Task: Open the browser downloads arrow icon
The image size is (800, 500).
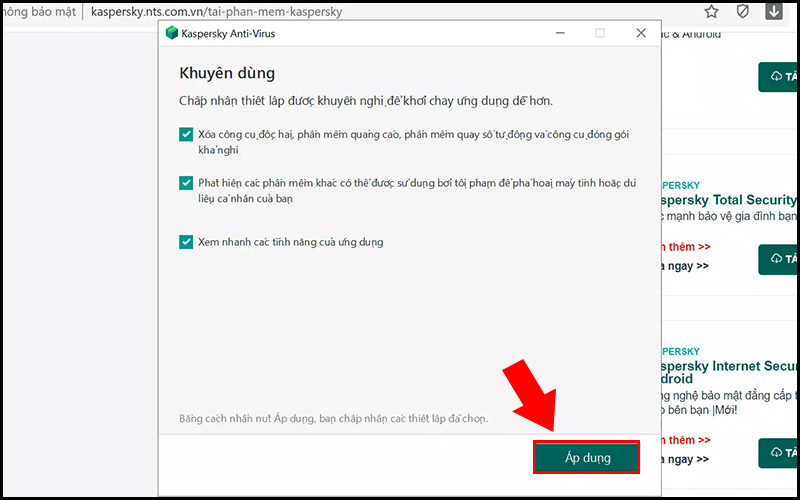Action: [x=773, y=11]
